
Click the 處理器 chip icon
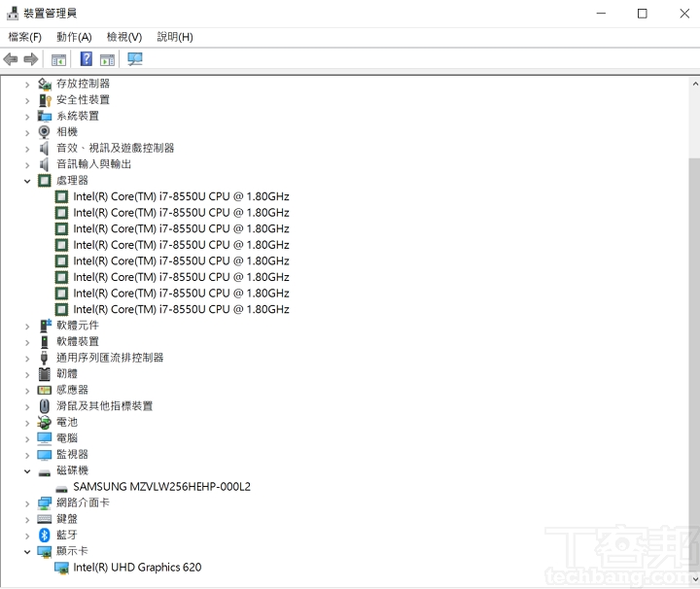[44, 180]
